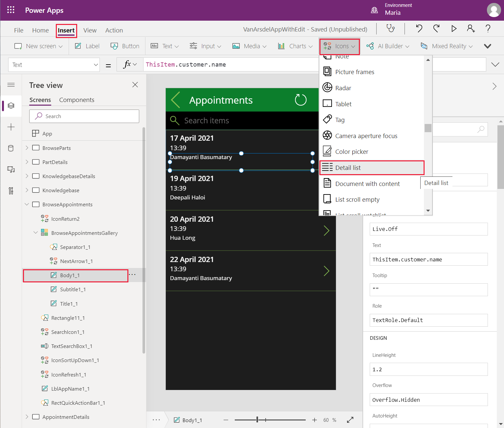Open the Advanced tools icon in left rail
This screenshot has width=504, height=428.
coord(11,191)
